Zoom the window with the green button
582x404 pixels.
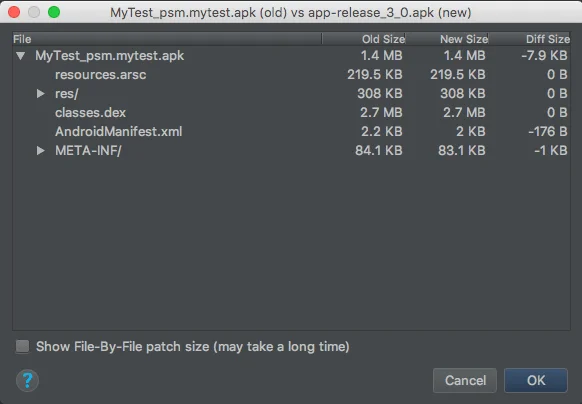coord(54,12)
